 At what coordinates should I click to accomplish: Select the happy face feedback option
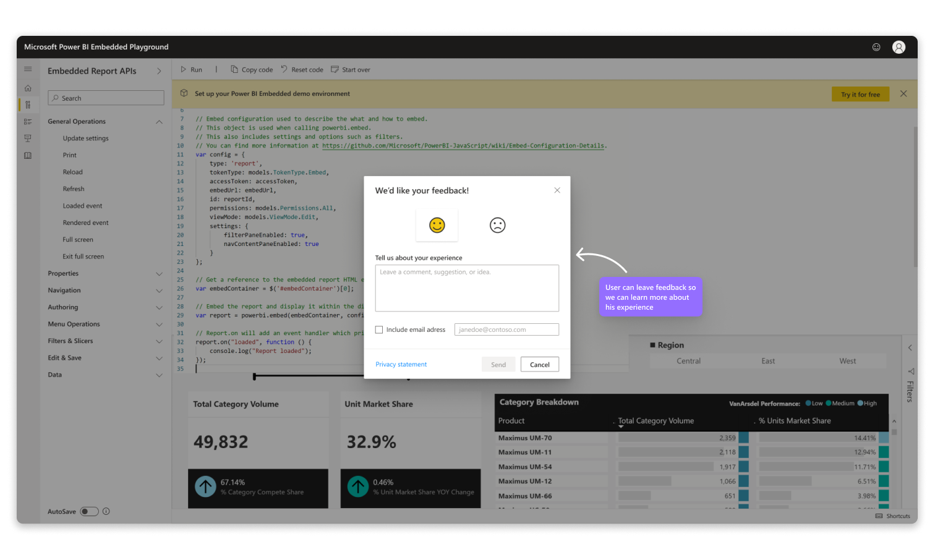coord(437,225)
